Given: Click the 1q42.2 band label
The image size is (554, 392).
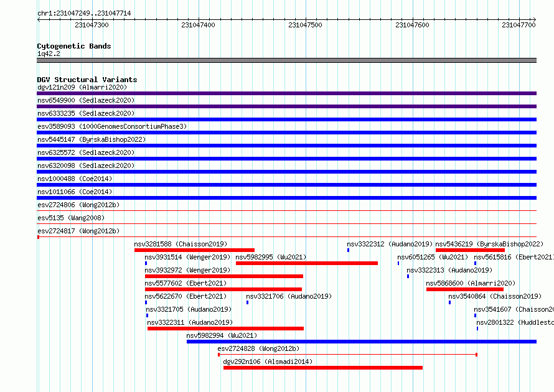Looking at the screenshot, I should (x=49, y=54).
